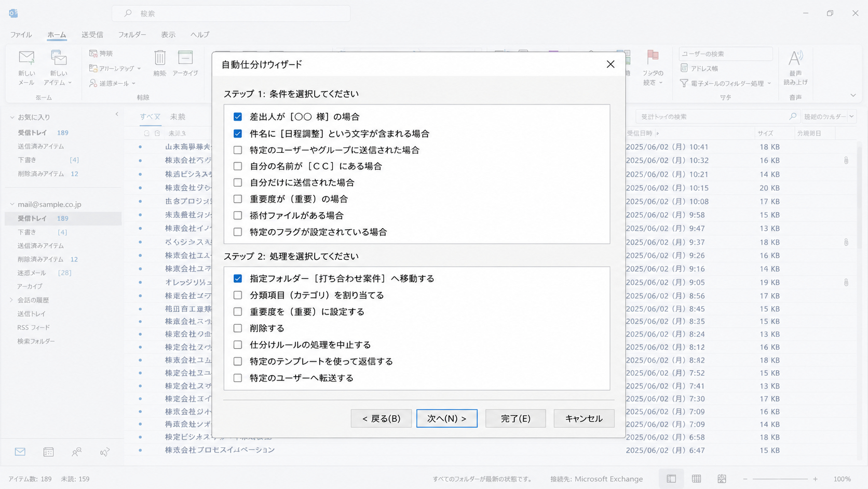Open the Calendar icon in bottom navigation
The height and width of the screenshot is (489, 868).
tap(48, 452)
